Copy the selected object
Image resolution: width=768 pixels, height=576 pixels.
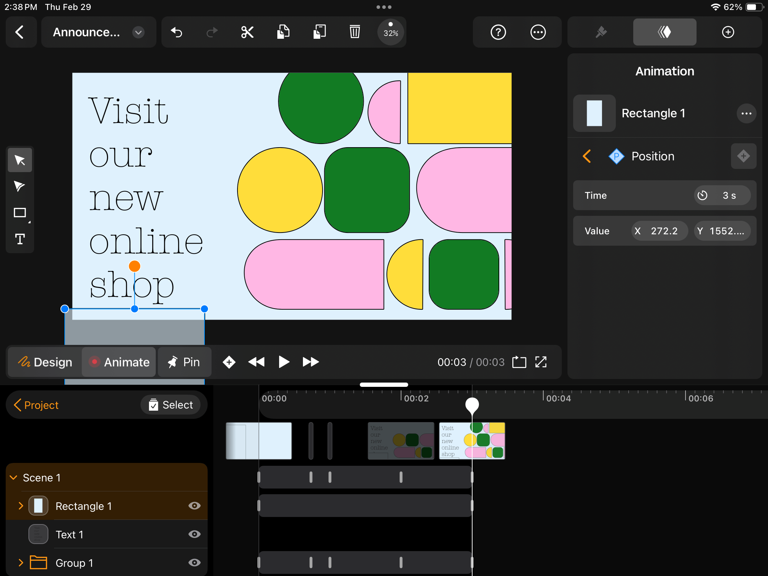[x=283, y=32]
